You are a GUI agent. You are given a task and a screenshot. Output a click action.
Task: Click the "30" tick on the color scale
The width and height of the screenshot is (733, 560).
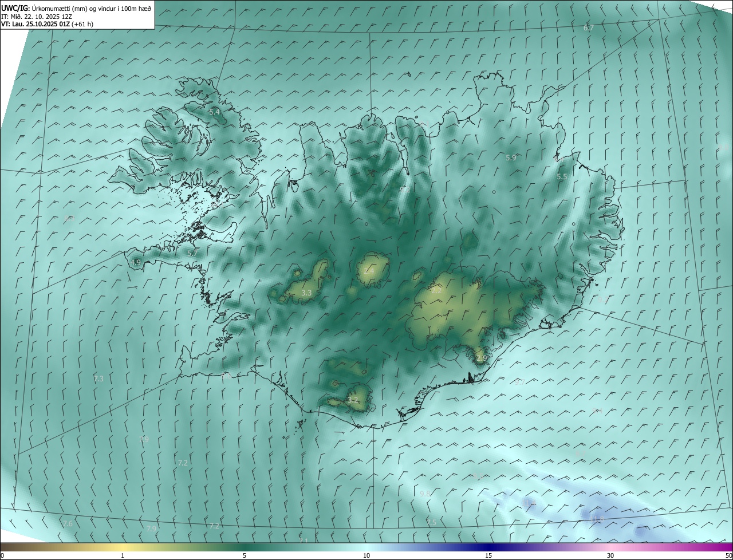(x=610, y=555)
